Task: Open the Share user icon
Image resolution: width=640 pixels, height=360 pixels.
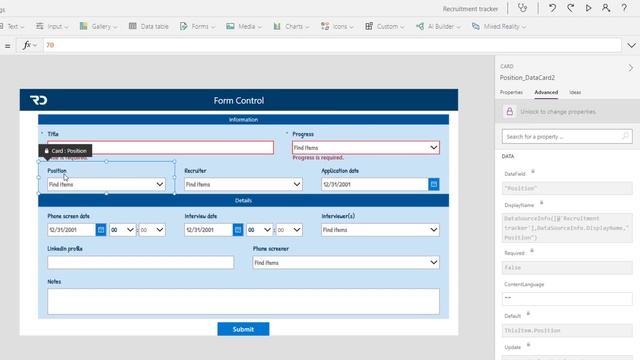Action: [606, 8]
